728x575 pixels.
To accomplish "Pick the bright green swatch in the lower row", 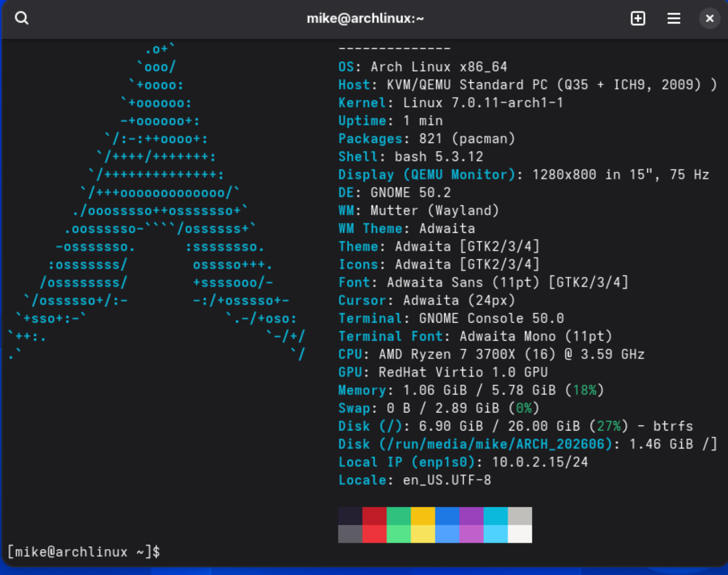I will click(x=399, y=534).
